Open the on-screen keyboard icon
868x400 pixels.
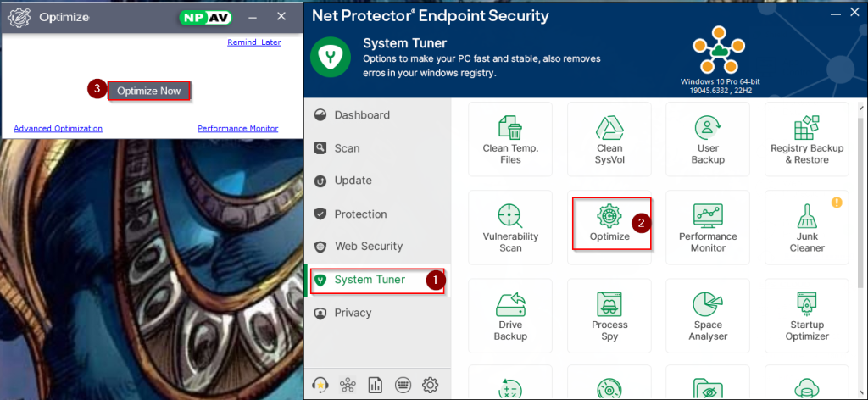403,384
